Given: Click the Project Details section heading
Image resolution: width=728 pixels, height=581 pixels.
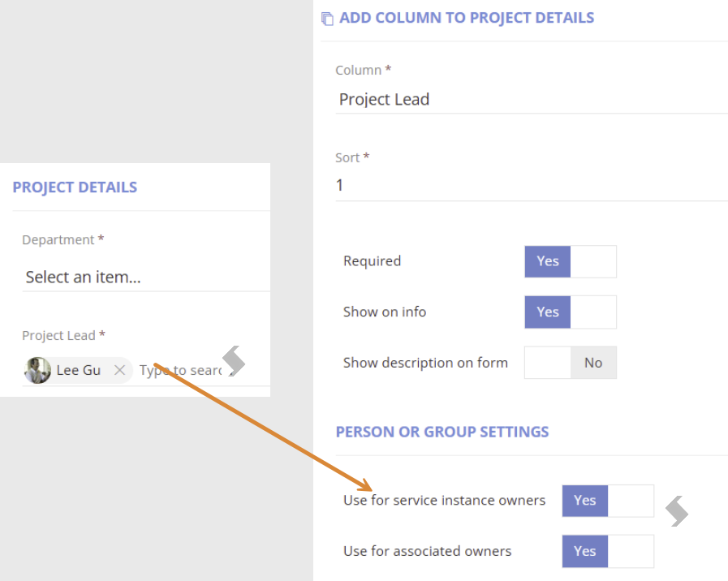Looking at the screenshot, I should [x=75, y=187].
